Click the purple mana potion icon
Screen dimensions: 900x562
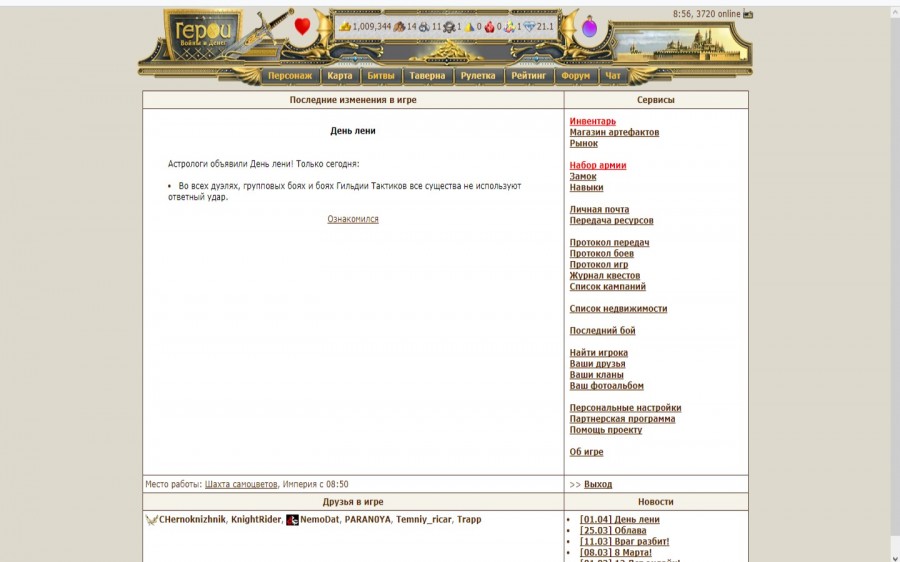click(x=589, y=28)
